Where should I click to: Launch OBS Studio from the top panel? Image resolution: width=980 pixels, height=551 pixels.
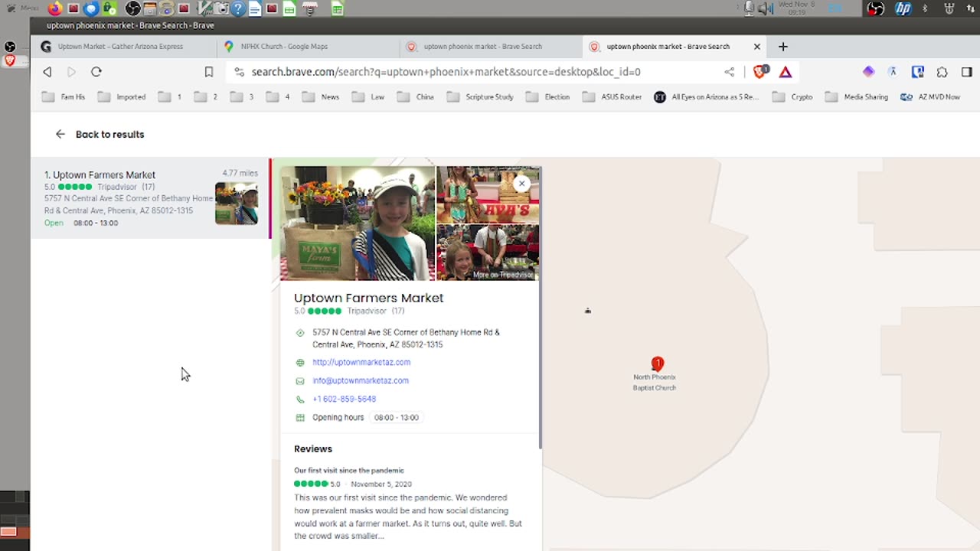click(132, 9)
